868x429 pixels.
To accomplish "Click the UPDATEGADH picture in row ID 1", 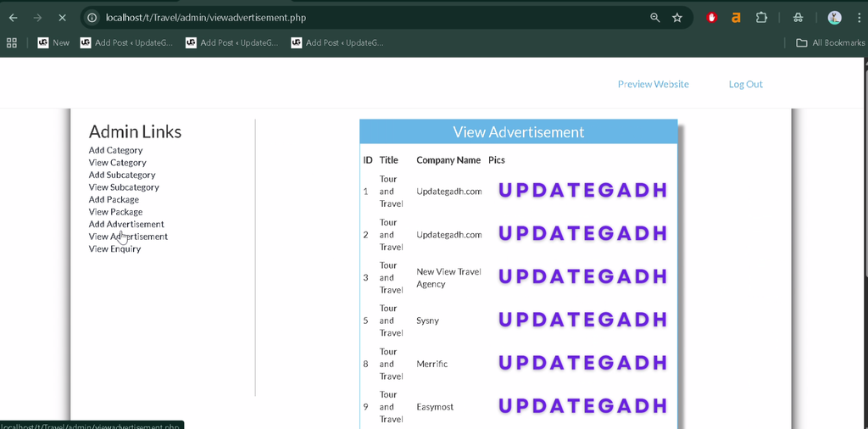I will [x=583, y=191].
